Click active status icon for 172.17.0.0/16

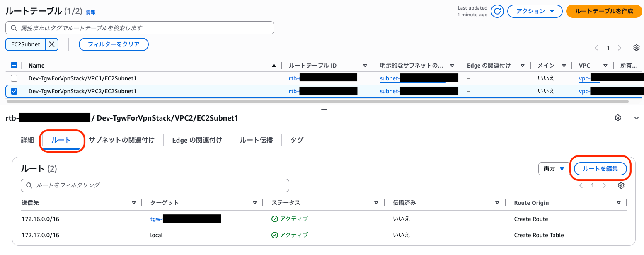274,235
